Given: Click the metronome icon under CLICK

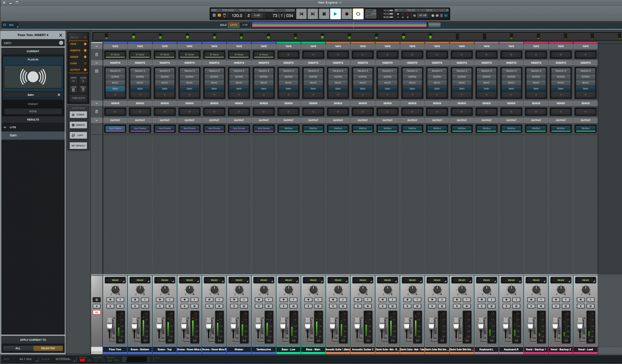Looking at the screenshot, I should pos(248,16).
